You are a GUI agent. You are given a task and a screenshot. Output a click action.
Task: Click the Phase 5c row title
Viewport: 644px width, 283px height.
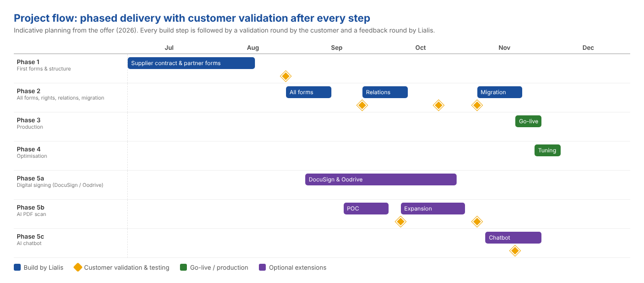point(31,237)
